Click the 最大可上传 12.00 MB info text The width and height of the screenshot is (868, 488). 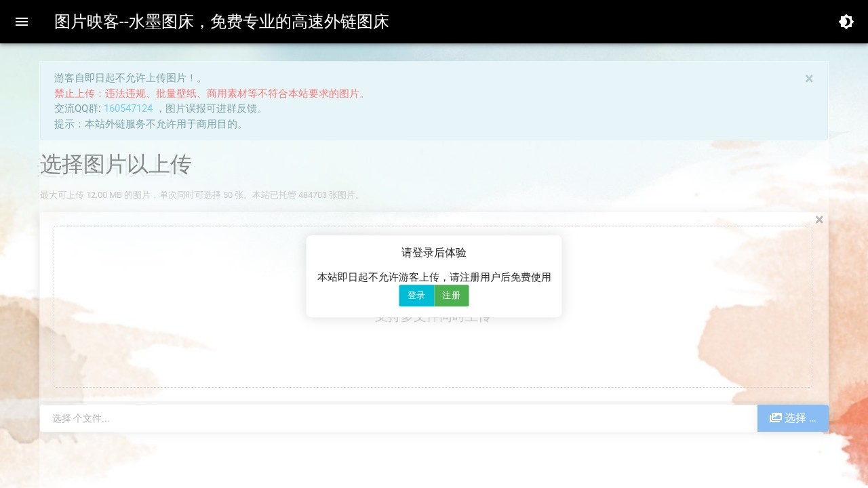[201, 195]
